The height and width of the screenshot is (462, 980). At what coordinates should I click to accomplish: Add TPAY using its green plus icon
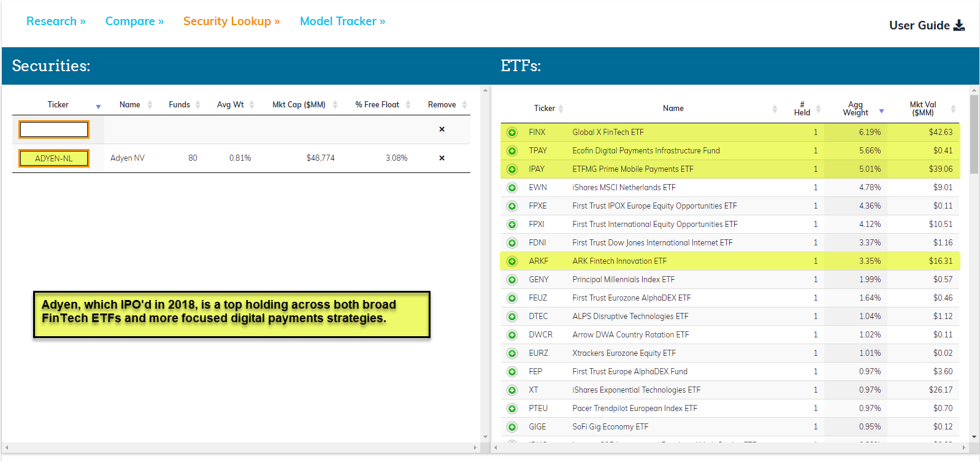pyautogui.click(x=512, y=151)
